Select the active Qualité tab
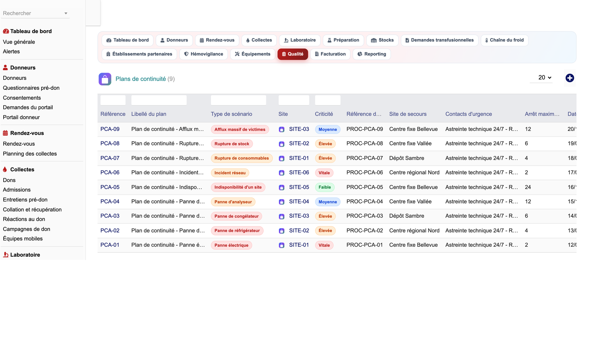The height and width of the screenshot is (364, 589). pyautogui.click(x=293, y=54)
